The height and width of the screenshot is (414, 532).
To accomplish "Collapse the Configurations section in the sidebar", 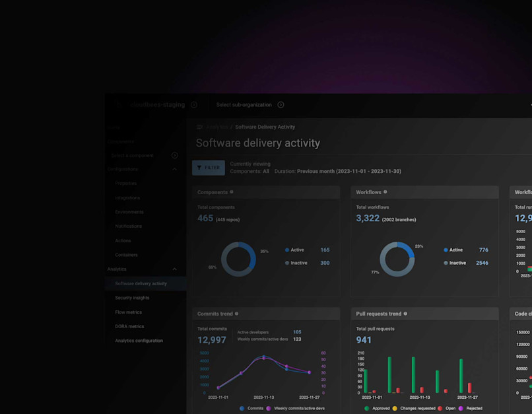I will 175,169.
